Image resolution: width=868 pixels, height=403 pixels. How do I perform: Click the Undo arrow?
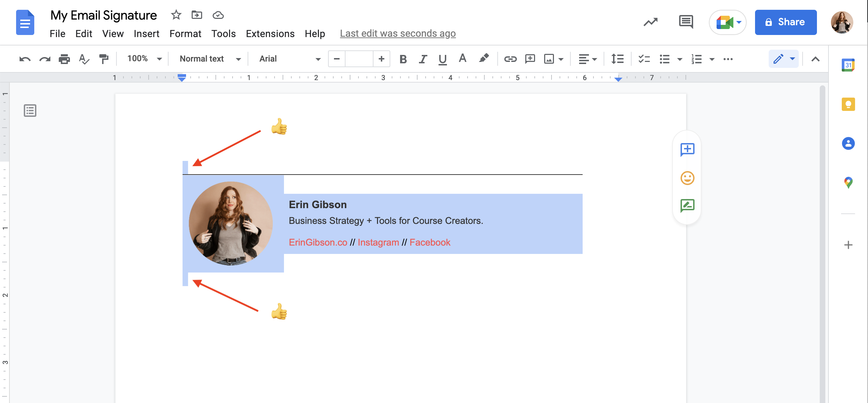(x=25, y=59)
